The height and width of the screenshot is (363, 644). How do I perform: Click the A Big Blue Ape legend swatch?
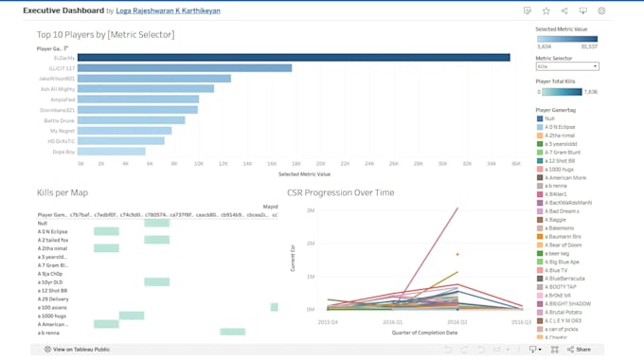point(540,262)
